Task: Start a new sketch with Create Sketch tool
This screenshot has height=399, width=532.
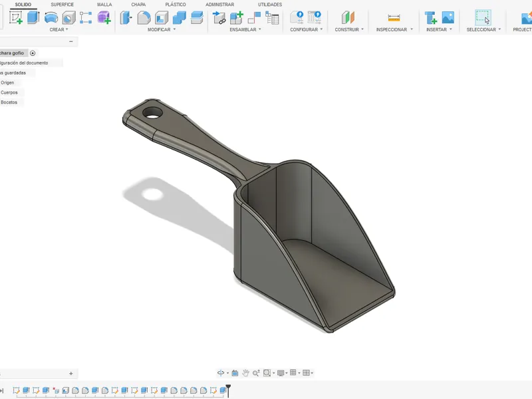Action: [15, 18]
